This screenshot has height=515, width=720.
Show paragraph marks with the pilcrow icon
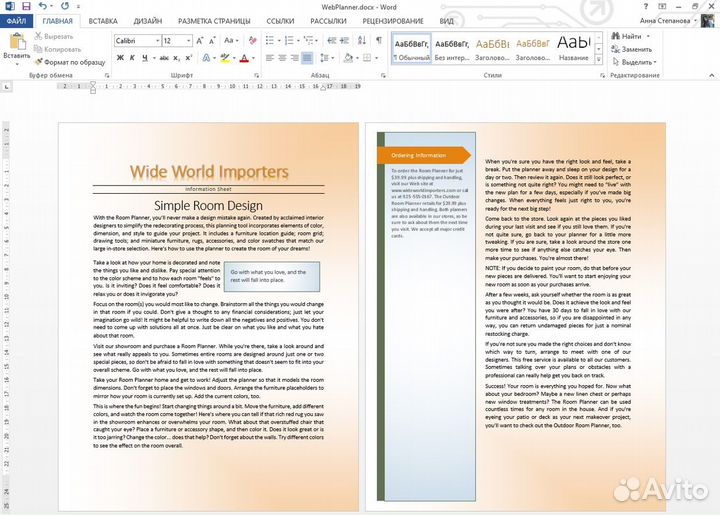(379, 41)
